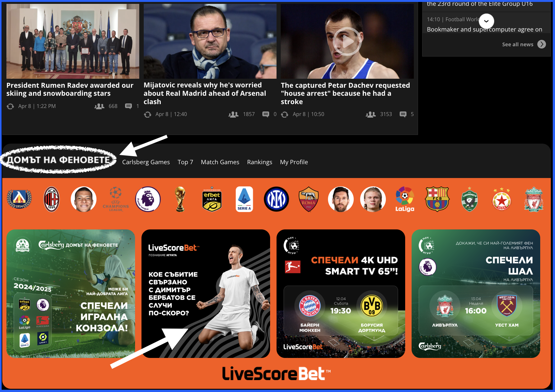
Task: Select the Liverpool crest in logo row
Action: point(534,199)
